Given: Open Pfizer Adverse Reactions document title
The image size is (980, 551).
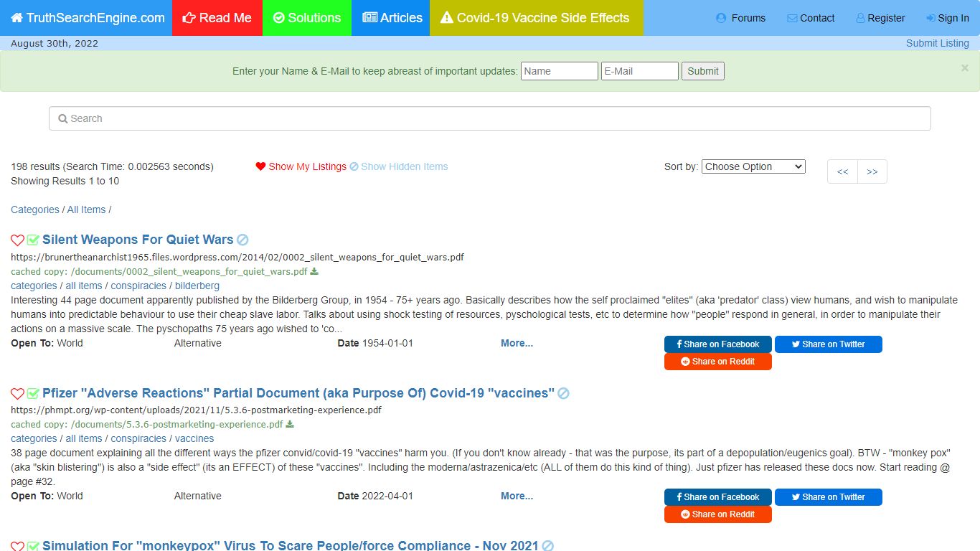Looking at the screenshot, I should 298,393.
